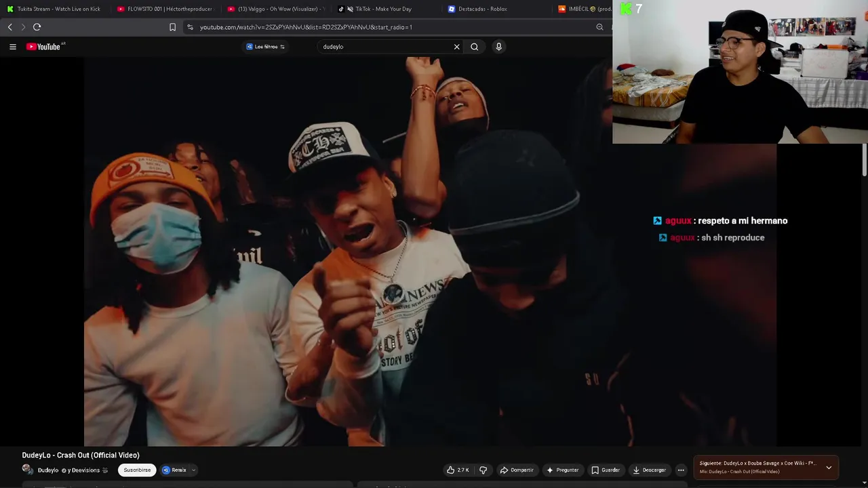
Task: Click the 2.7 K like count
Action: click(x=463, y=470)
